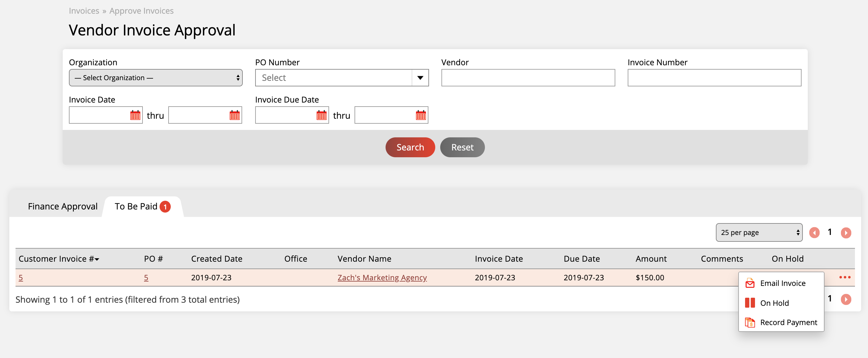Click the On Hold pause icon in menu
868x358 pixels.
pyautogui.click(x=750, y=303)
